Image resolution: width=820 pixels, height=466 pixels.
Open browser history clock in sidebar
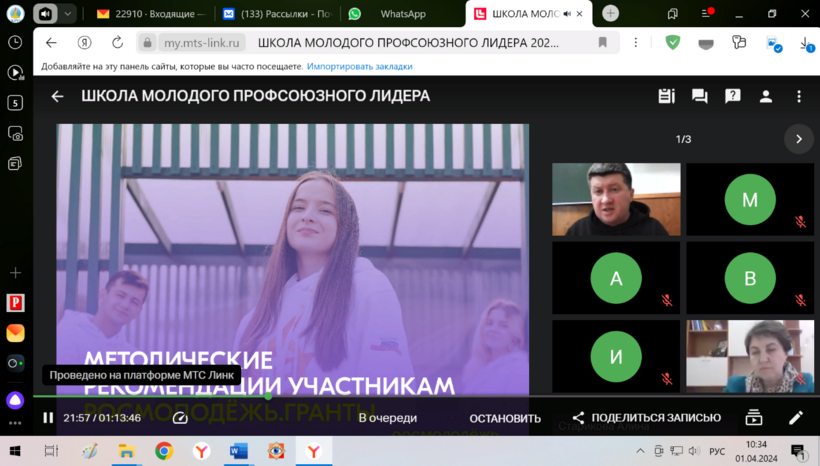coord(15,42)
